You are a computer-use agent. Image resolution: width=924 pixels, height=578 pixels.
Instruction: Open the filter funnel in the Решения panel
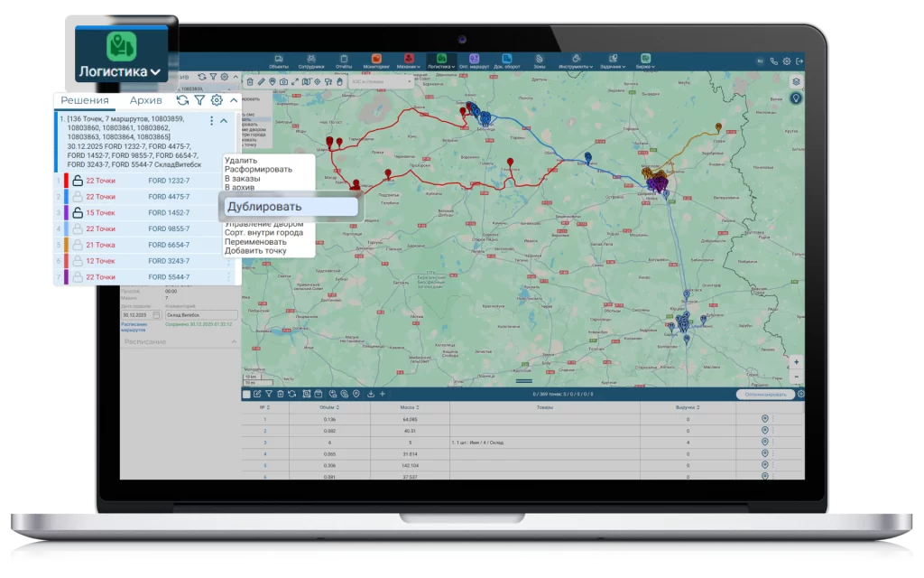200,101
